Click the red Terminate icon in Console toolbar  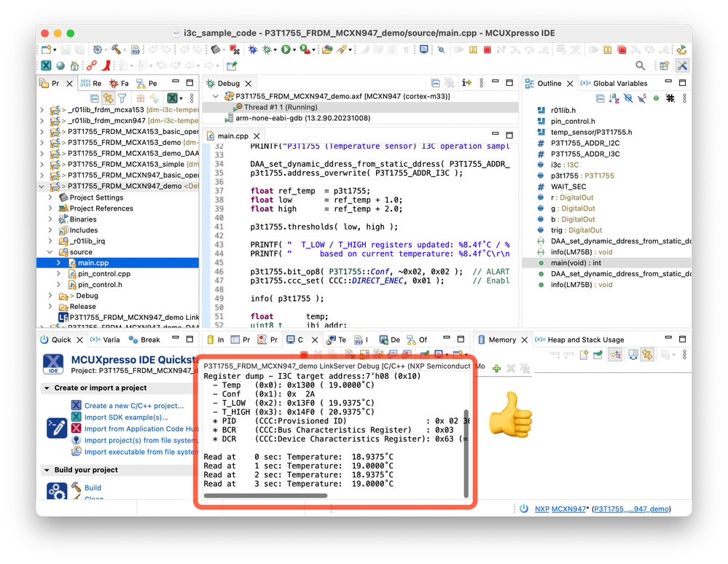click(x=304, y=355)
